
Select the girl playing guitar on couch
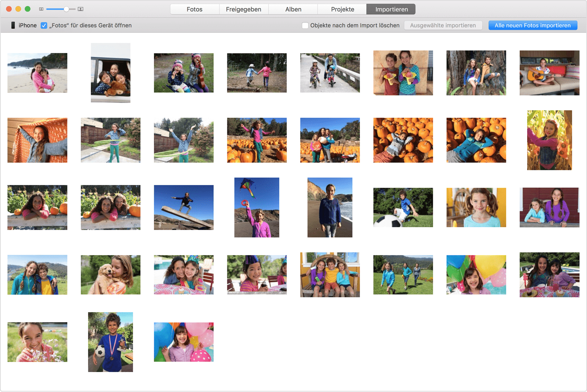[549, 73]
